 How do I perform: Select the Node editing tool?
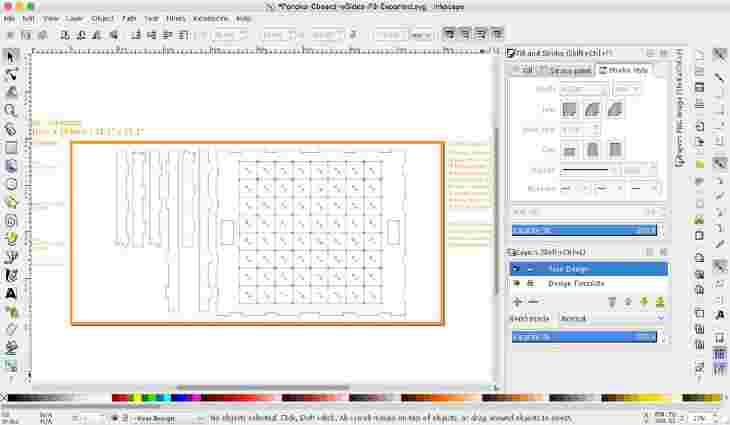coord(11,74)
